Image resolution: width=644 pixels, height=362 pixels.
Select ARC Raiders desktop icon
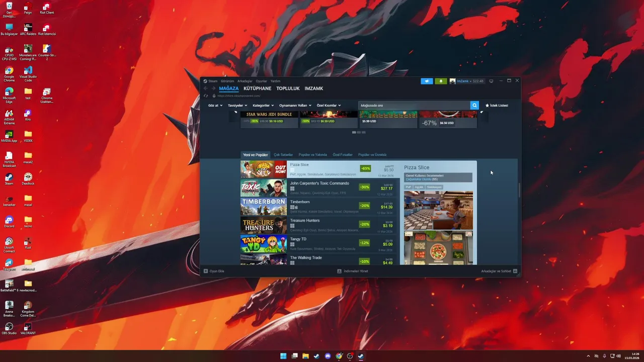[28, 29]
